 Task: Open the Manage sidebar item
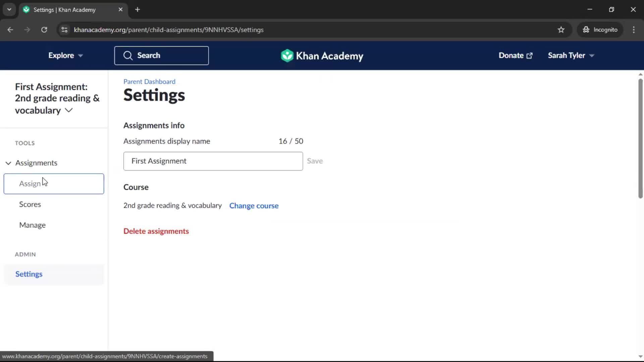[32, 225]
